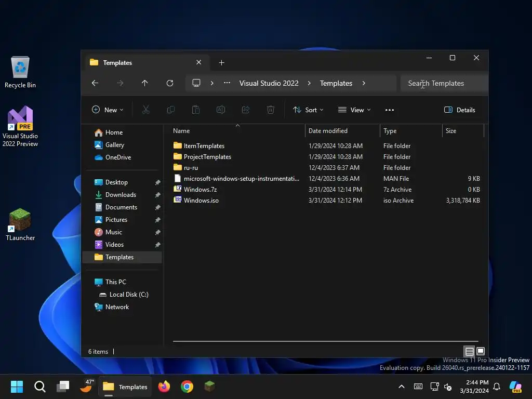Click the Share icon in the toolbar
This screenshot has width=532, height=399.
pyautogui.click(x=246, y=110)
